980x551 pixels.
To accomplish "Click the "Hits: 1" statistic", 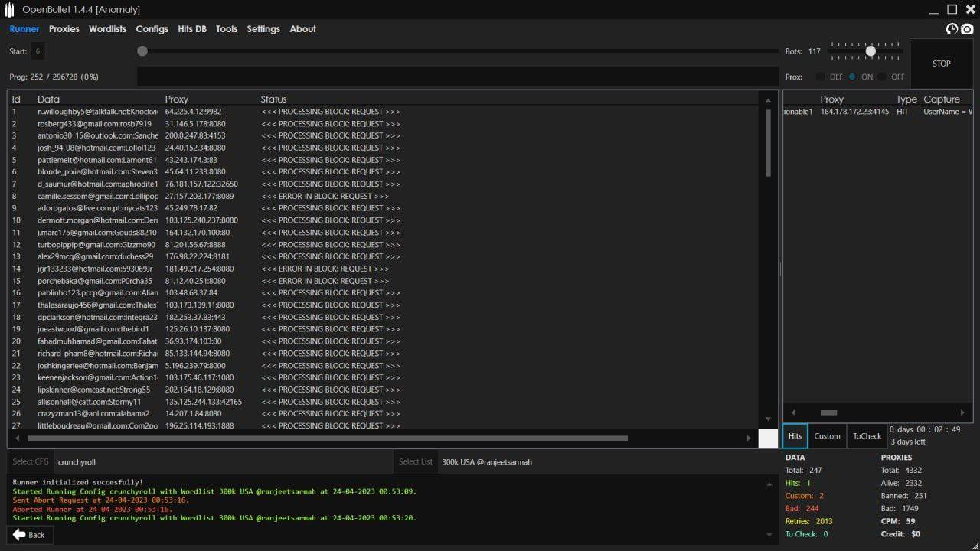I will click(798, 483).
